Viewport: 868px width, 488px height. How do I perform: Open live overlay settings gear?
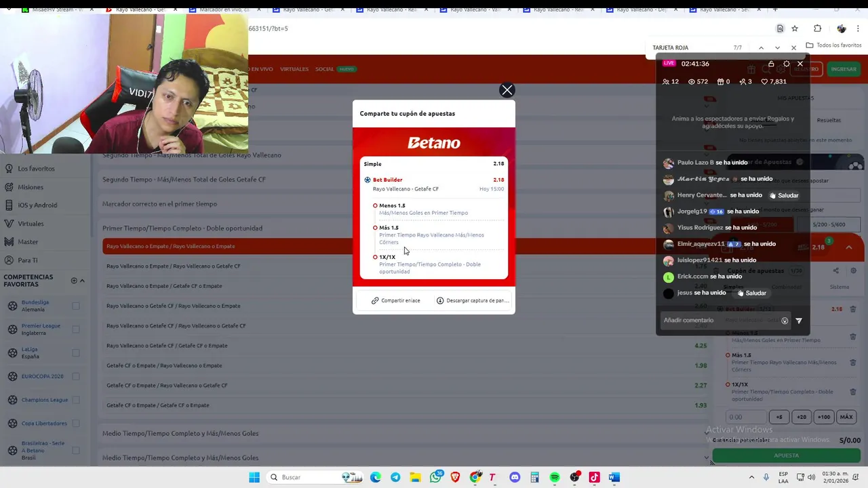point(786,64)
